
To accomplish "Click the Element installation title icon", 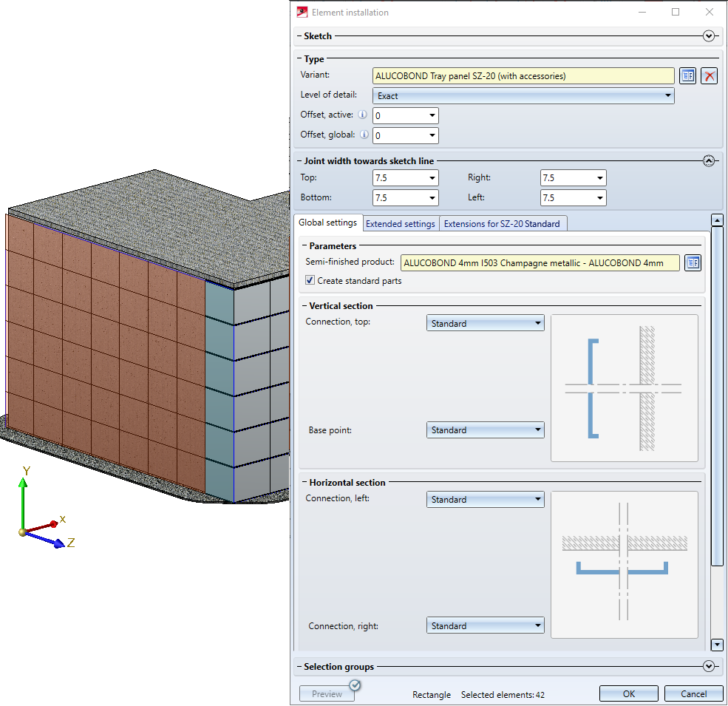I will point(302,13).
